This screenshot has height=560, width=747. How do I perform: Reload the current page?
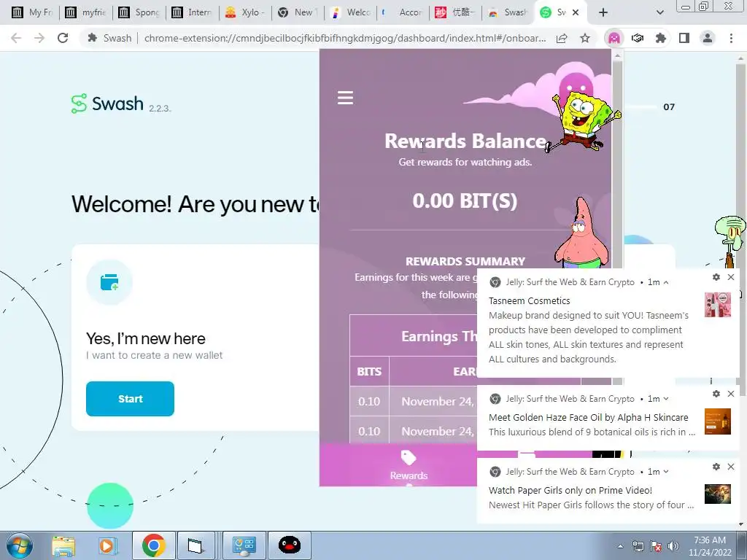63,38
